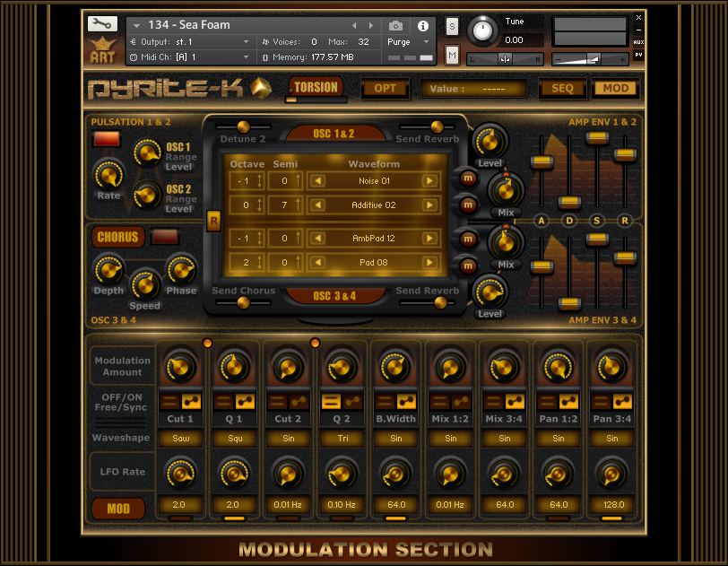Toggle the Solo S button
This screenshot has width=728, height=566.
452,26
